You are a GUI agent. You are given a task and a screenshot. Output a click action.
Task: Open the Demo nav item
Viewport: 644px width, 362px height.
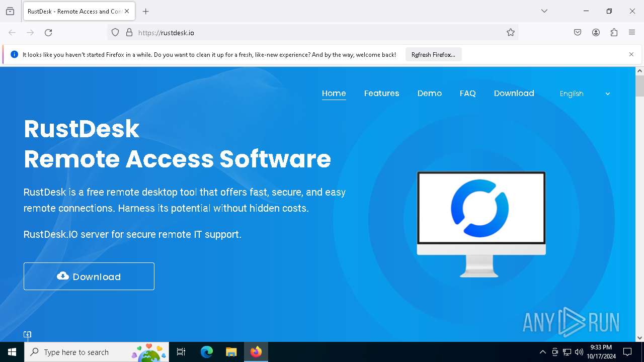point(430,94)
